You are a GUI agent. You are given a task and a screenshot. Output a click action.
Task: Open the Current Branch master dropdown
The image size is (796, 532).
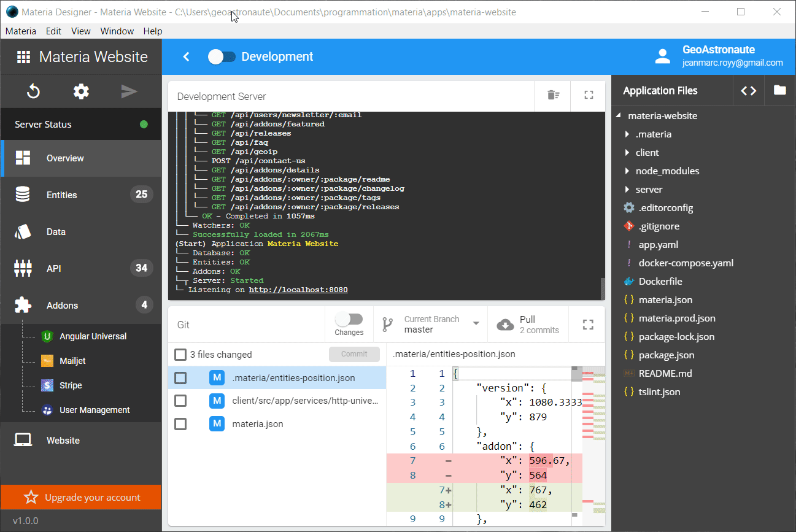pyautogui.click(x=431, y=325)
